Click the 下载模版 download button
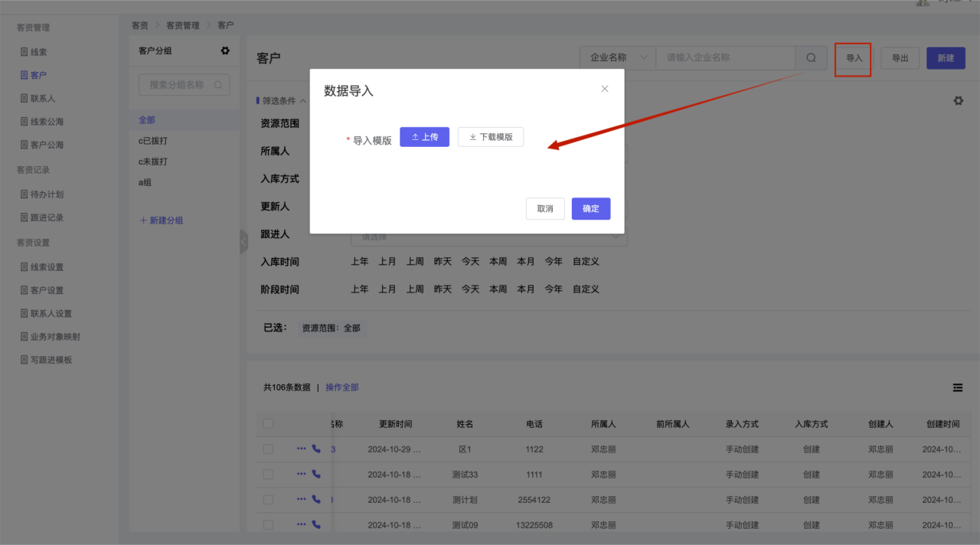 [x=491, y=137]
